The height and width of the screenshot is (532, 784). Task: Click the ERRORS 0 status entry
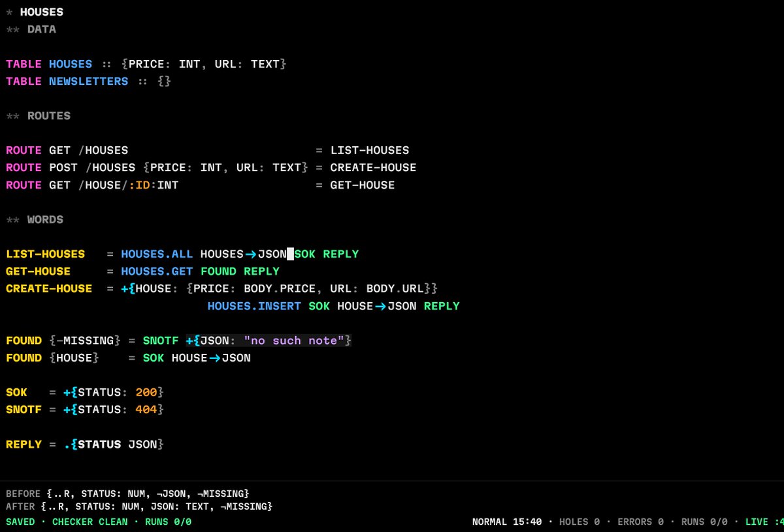pyautogui.click(x=641, y=522)
